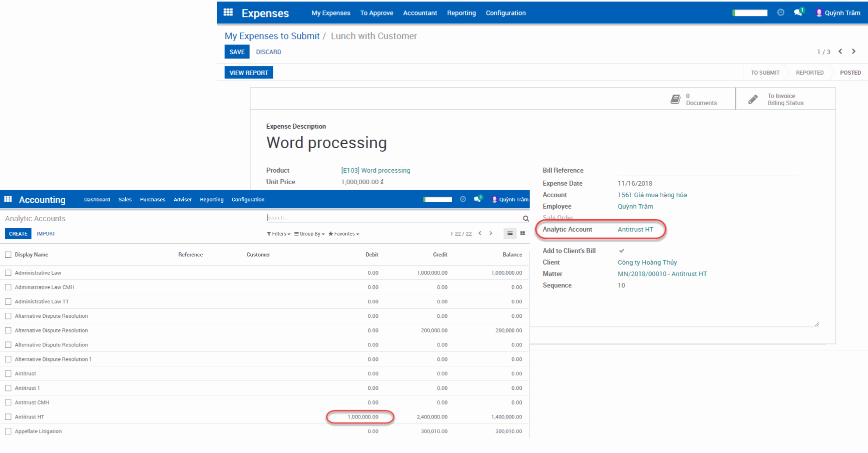The width and height of the screenshot is (868, 453).
Task: Open the Favorites dropdown
Action: click(x=343, y=233)
